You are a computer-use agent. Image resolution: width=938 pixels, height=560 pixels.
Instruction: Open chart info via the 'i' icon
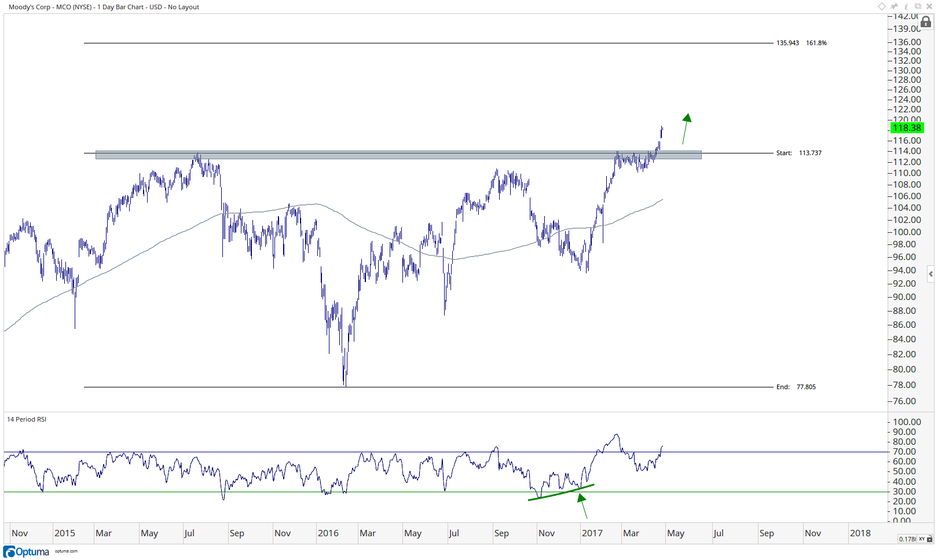coord(906,6)
